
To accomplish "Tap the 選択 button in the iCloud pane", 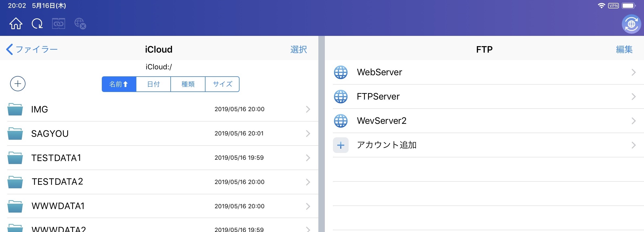I will [298, 49].
